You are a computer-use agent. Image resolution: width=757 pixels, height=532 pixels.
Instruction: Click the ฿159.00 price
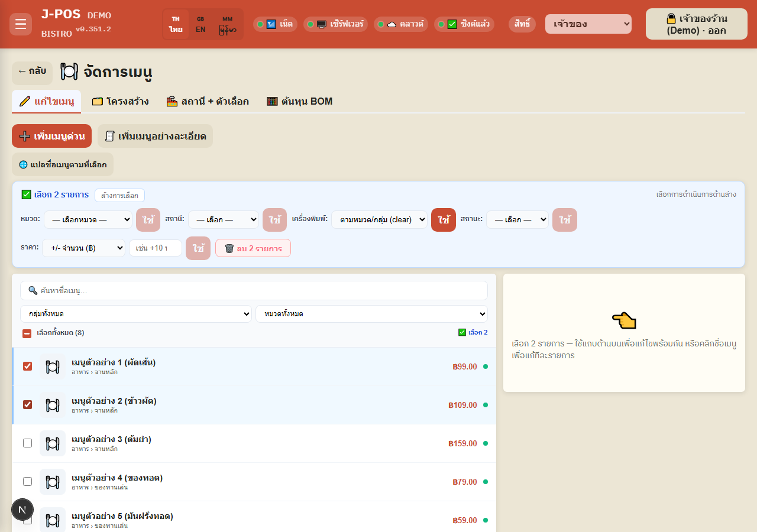462,443
